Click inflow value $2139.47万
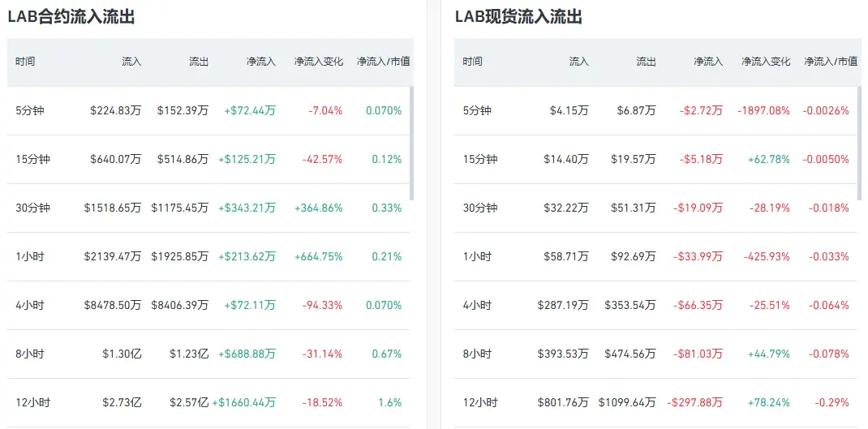 coord(113,257)
